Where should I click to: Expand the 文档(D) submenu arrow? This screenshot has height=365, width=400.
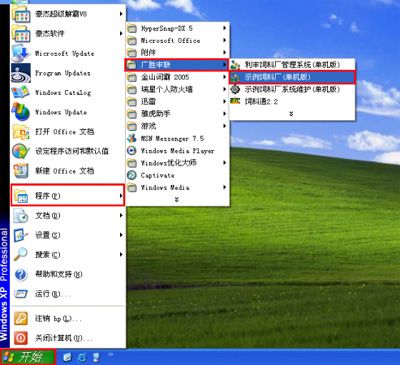(x=121, y=216)
